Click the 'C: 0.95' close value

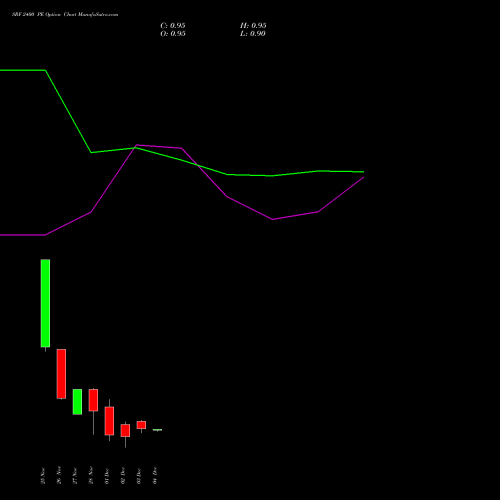tap(173, 26)
